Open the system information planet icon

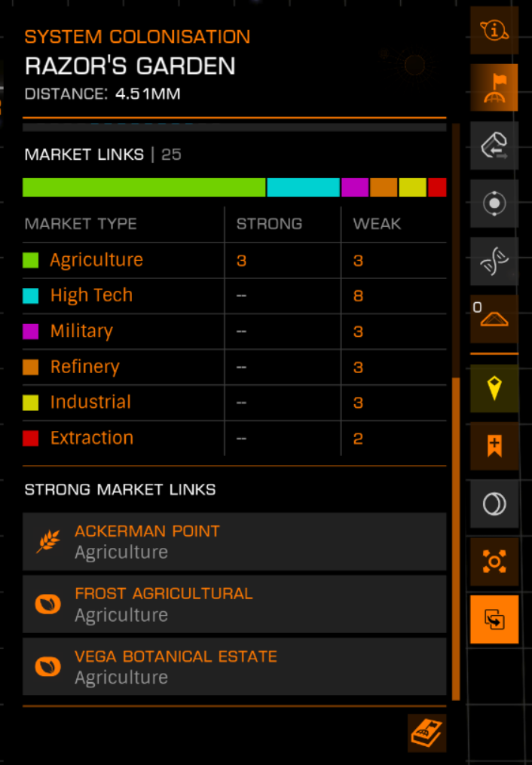(494, 31)
